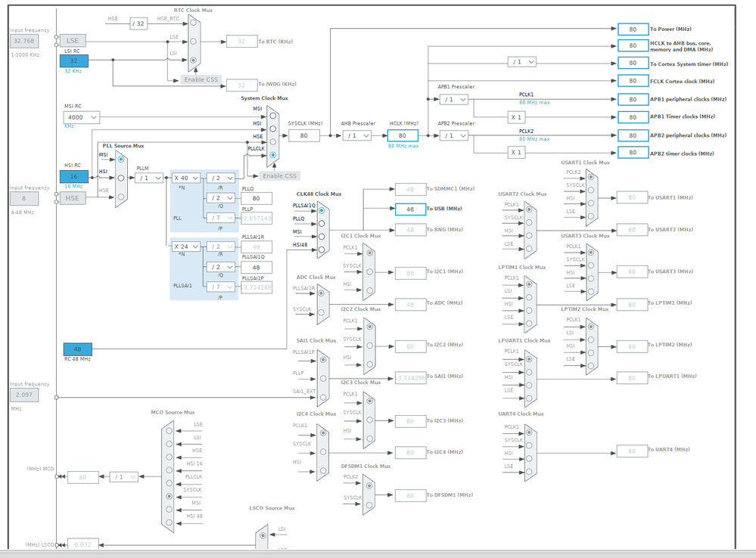Select HSE in System Clock Mux

[x=273, y=141]
